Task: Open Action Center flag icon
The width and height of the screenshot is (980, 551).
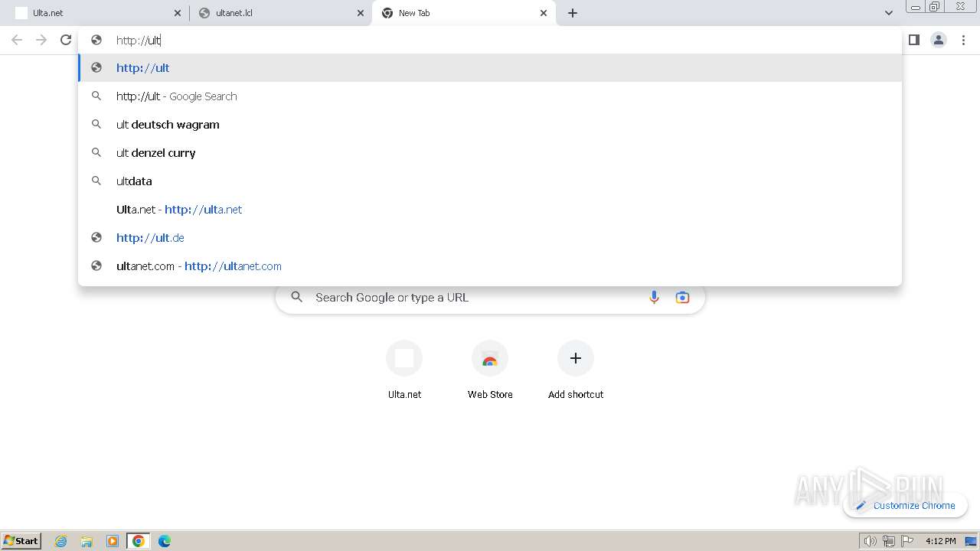Action: click(x=907, y=541)
